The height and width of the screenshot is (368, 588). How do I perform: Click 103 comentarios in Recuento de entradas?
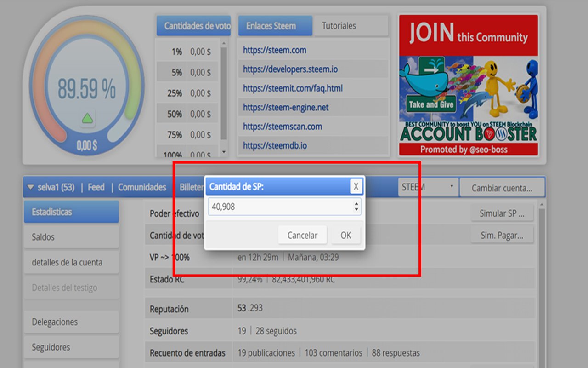(334, 353)
